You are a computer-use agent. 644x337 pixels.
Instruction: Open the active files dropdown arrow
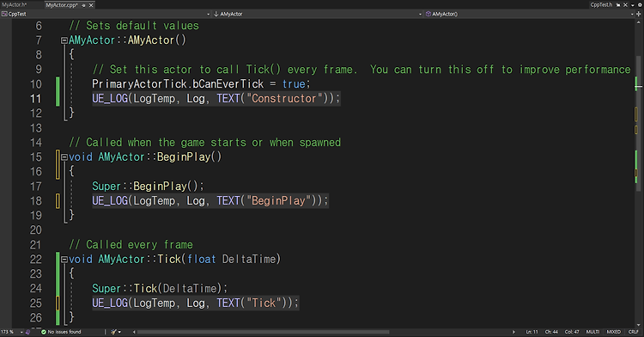pyautogui.click(x=633, y=5)
